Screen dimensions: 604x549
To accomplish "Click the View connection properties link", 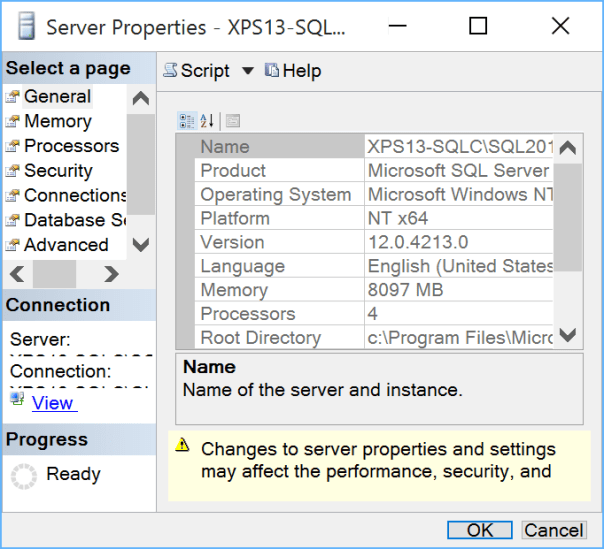I will tap(52, 403).
